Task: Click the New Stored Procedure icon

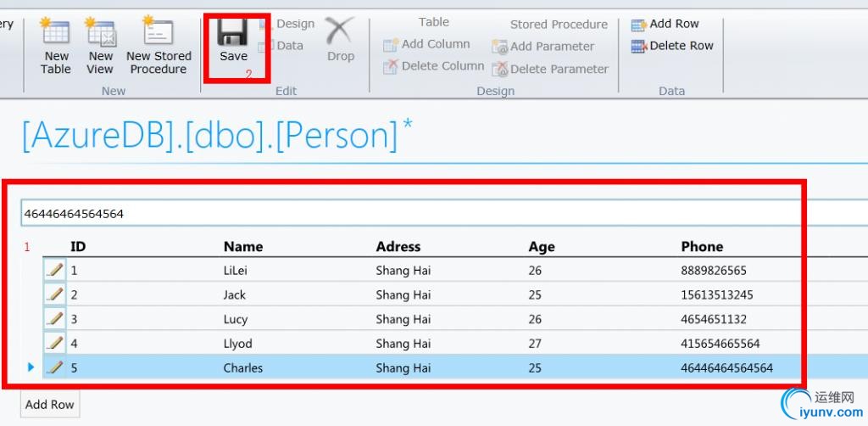Action: tap(158, 31)
